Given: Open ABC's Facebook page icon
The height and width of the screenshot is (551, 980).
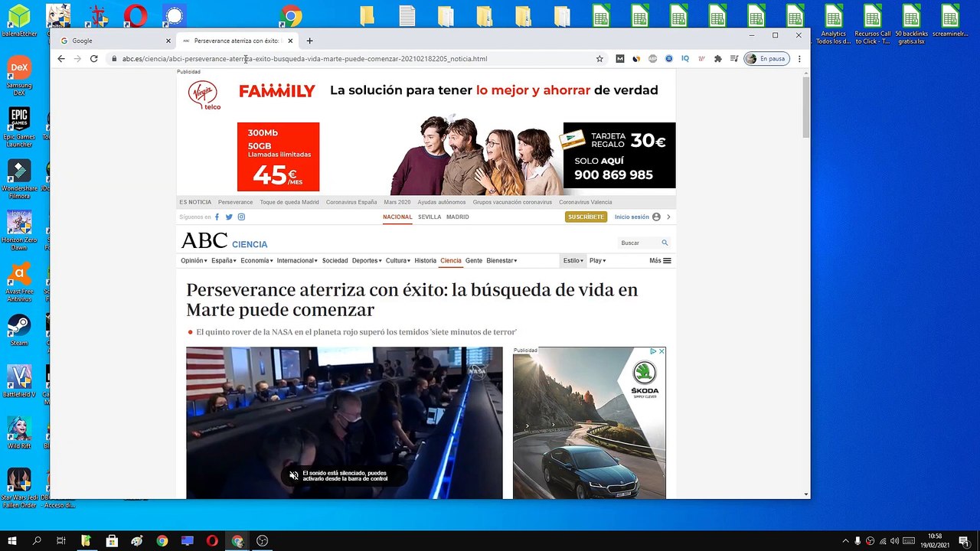Looking at the screenshot, I should tap(217, 217).
